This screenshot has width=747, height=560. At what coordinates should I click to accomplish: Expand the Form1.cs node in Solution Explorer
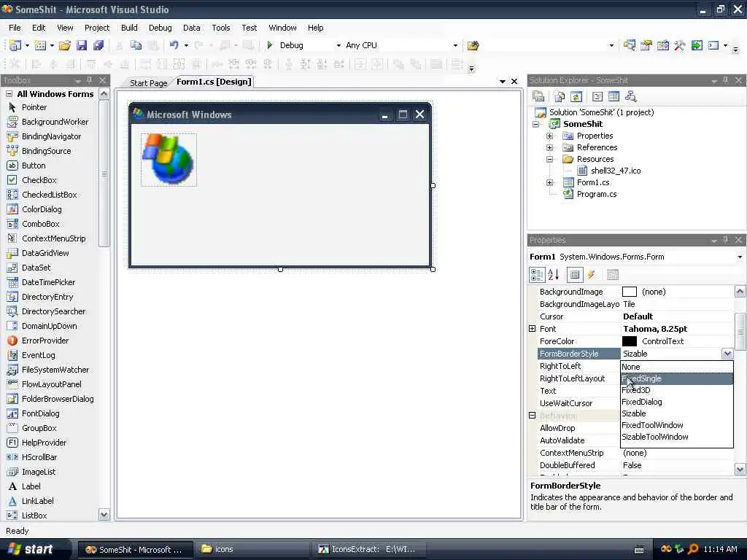click(549, 182)
